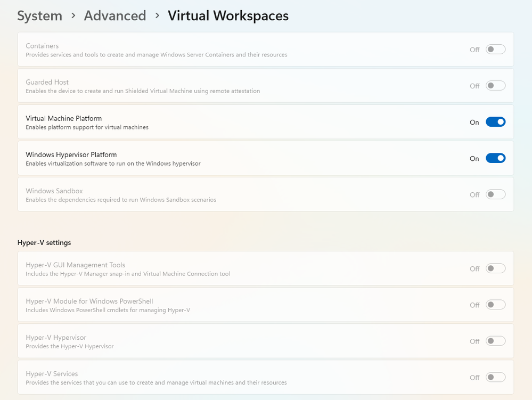The image size is (532, 400).
Task: Select the Containers setting title
Action: point(42,46)
